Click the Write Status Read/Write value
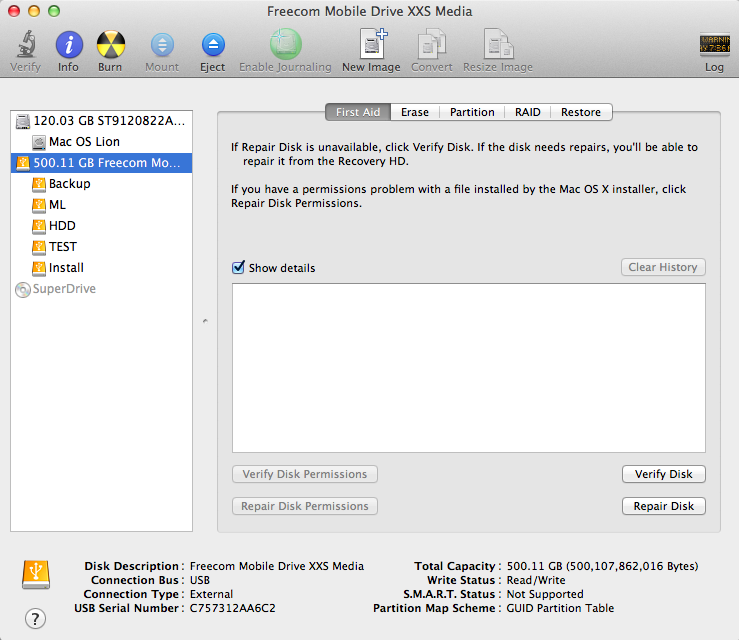Viewport: 739px width, 640px height. 536,580
